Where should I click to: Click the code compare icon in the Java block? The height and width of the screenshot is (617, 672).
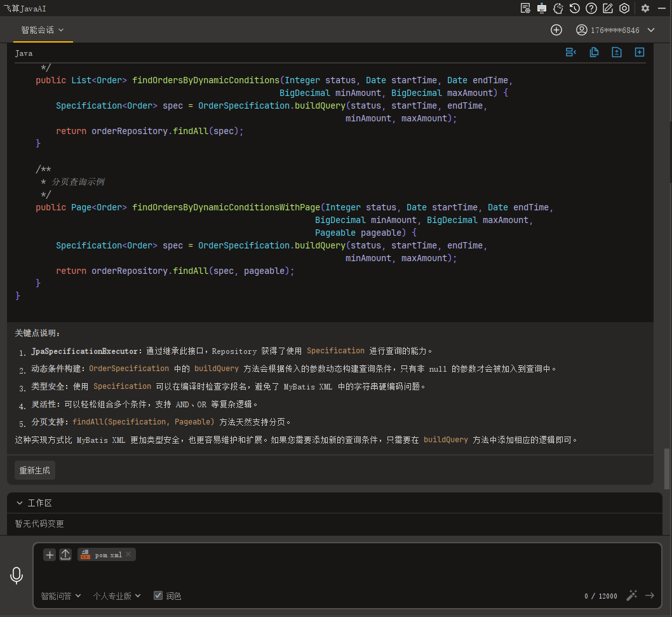click(x=571, y=52)
